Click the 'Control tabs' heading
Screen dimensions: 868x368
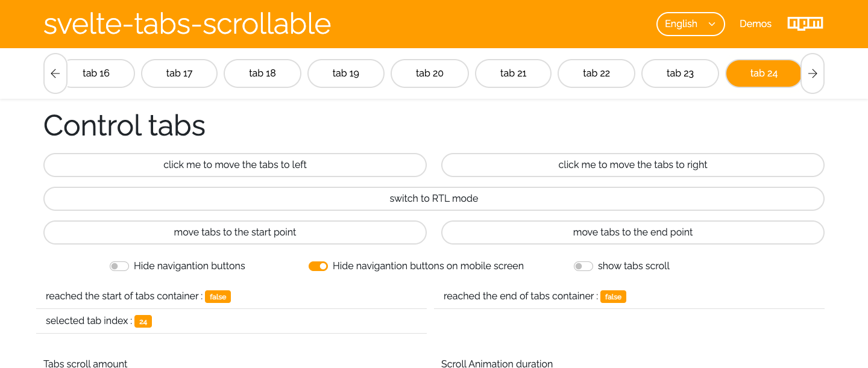tap(124, 126)
